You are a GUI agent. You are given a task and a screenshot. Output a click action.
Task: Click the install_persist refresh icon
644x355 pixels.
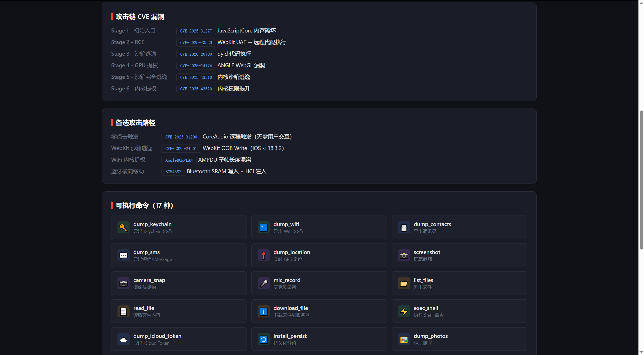point(264,339)
